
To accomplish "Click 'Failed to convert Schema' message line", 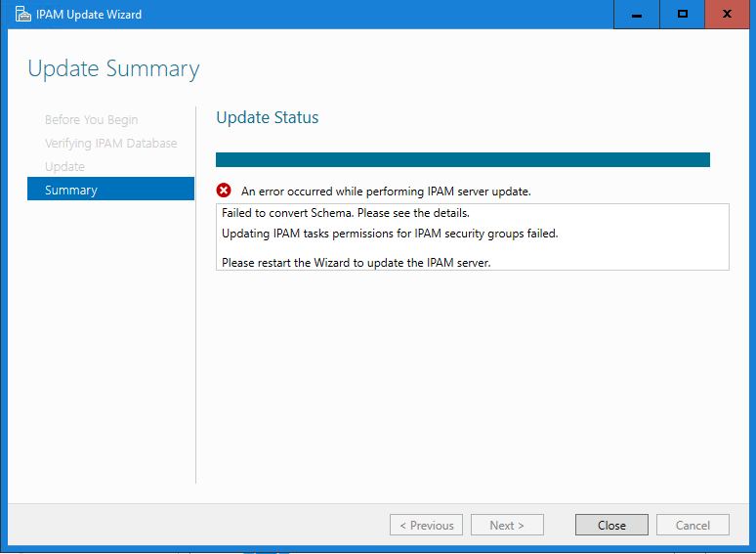I will [346, 213].
